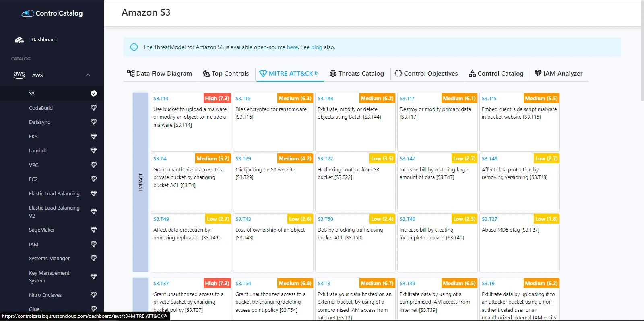Click the Low (1.8) severity badge
The height and width of the screenshot is (321, 644).
click(x=546, y=219)
